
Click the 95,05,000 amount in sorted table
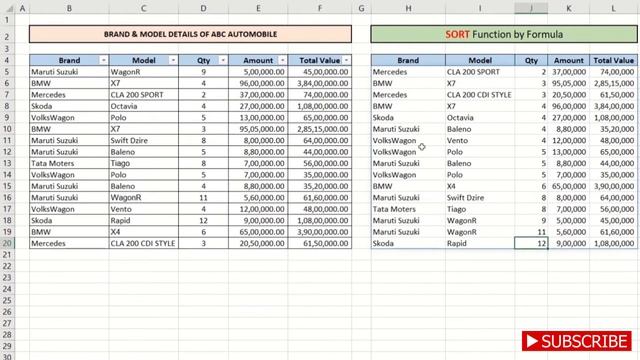(569, 83)
